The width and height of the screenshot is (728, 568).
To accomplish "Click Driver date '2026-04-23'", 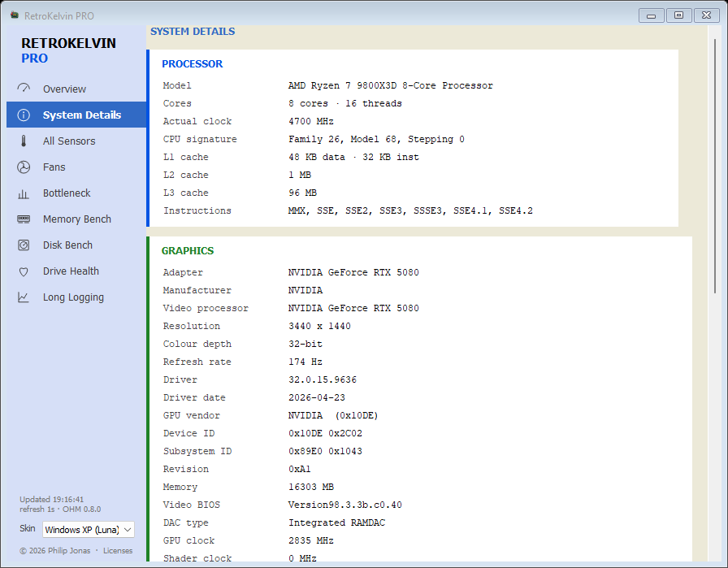I will click(317, 397).
